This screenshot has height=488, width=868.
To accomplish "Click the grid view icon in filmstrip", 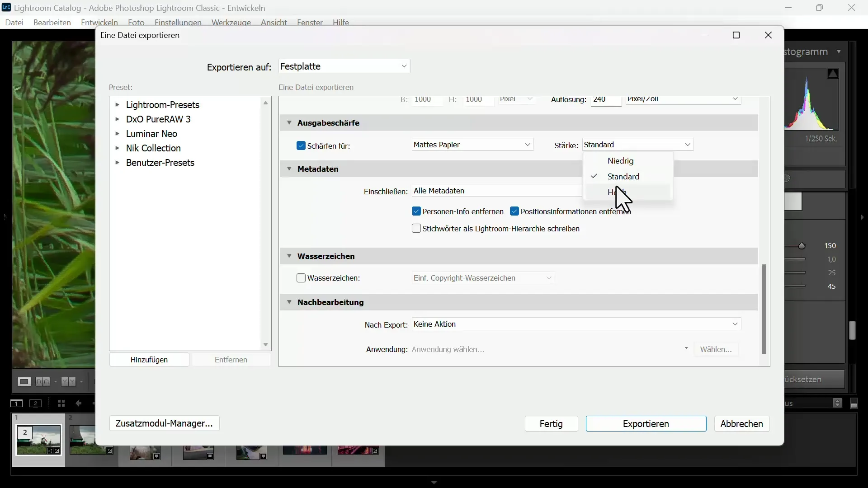I will click(61, 404).
